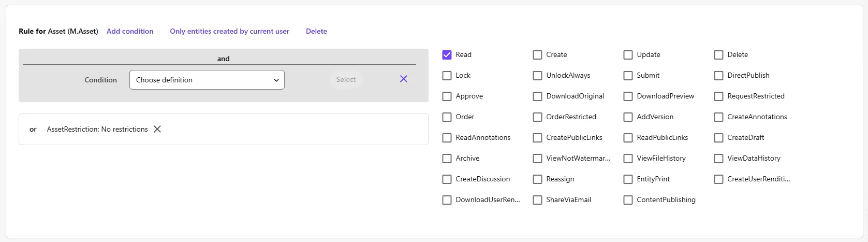Click Only entities created by current user
868x242 pixels.
point(229,31)
